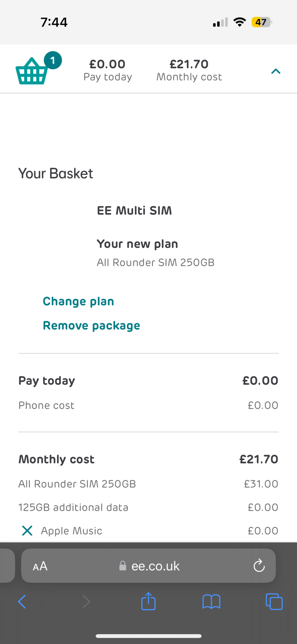Tap the £0.00 Pay today header summary
This screenshot has width=297, height=644.
coord(107,70)
